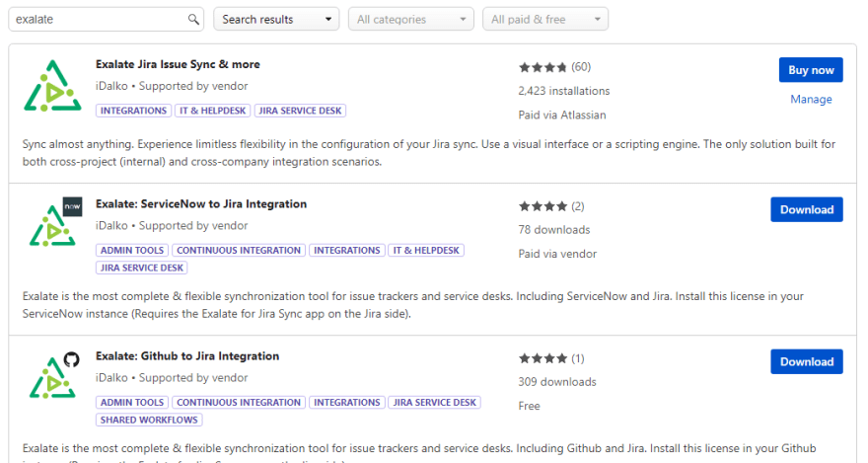The width and height of the screenshot is (868, 463).
Task: Click the search magnifier icon
Action: click(193, 20)
